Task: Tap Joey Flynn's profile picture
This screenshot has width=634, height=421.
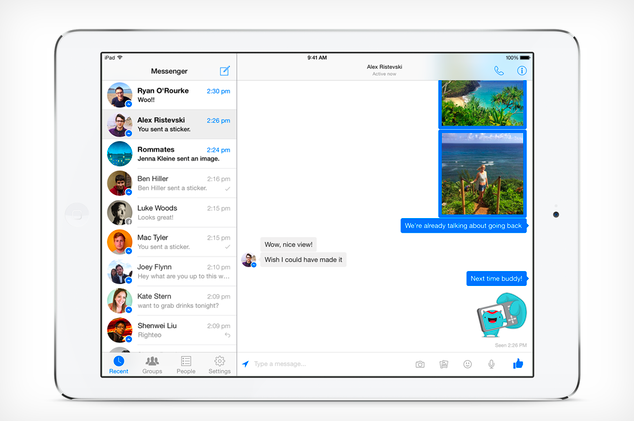Action: (x=120, y=271)
